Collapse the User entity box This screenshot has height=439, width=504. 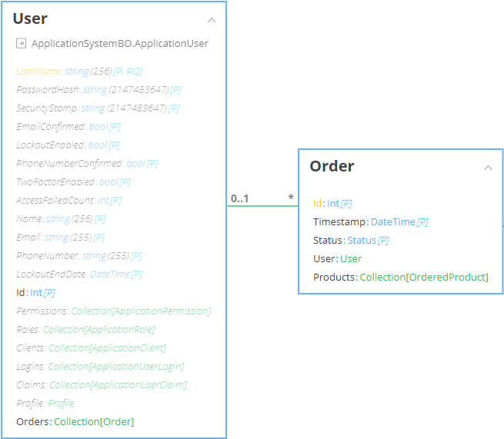[x=212, y=20]
